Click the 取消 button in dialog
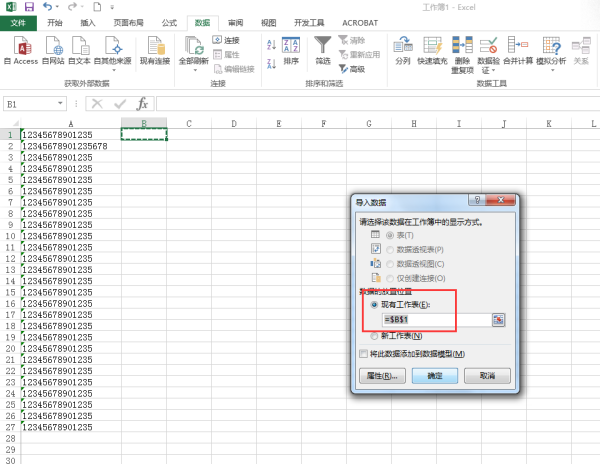The width and height of the screenshot is (600, 464). (x=487, y=376)
